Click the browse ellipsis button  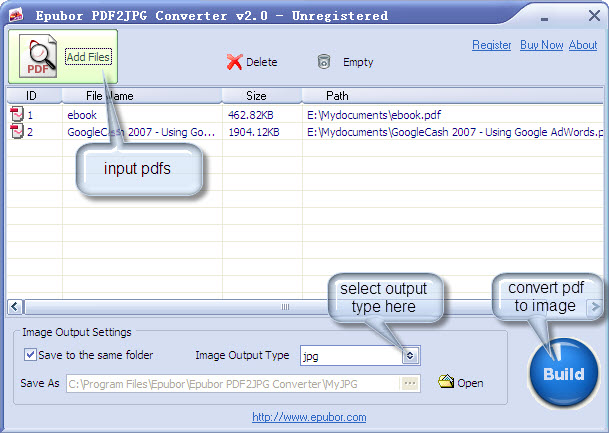[x=410, y=384]
